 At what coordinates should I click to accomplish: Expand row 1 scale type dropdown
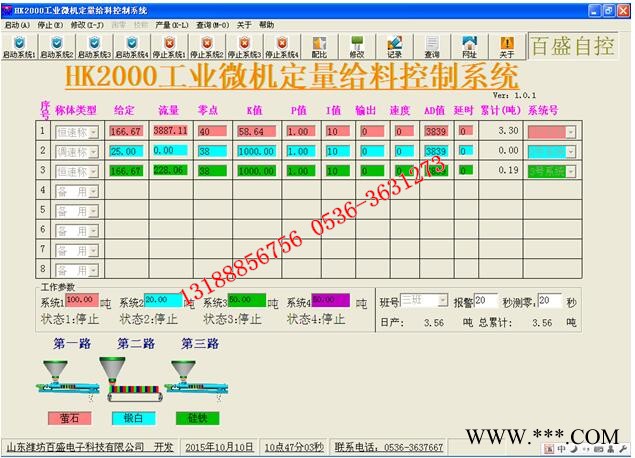94,132
